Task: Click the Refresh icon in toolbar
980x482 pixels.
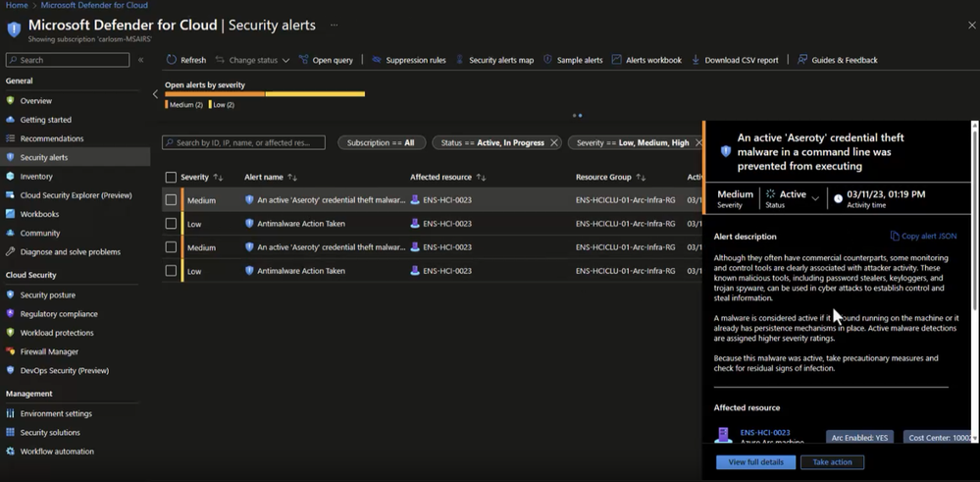Action: coord(172,60)
